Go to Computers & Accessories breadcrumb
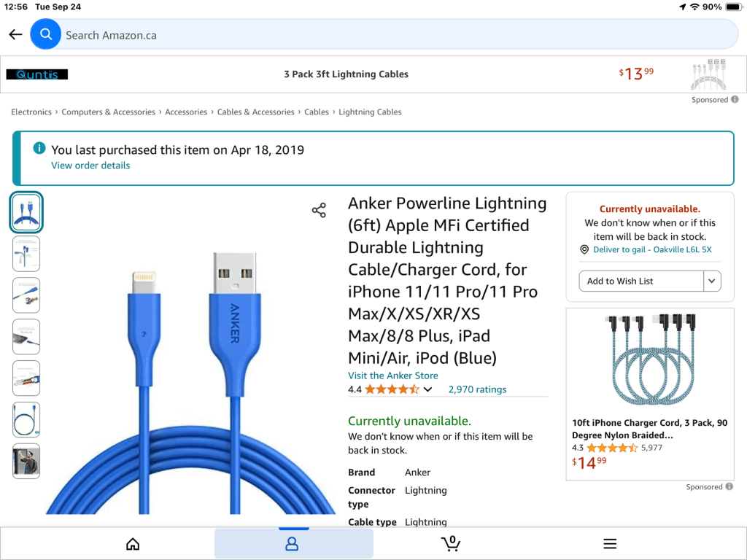The width and height of the screenshot is (747, 560). click(108, 112)
